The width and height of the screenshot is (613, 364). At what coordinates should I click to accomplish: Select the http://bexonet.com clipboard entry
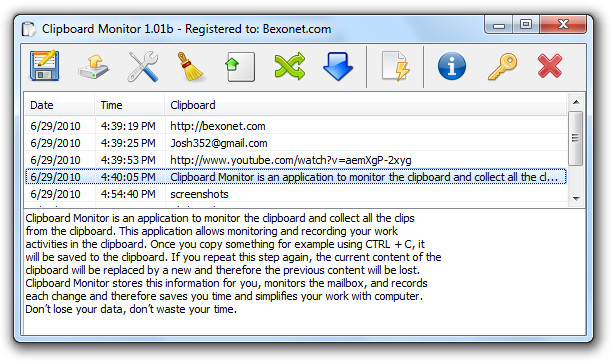click(296, 126)
